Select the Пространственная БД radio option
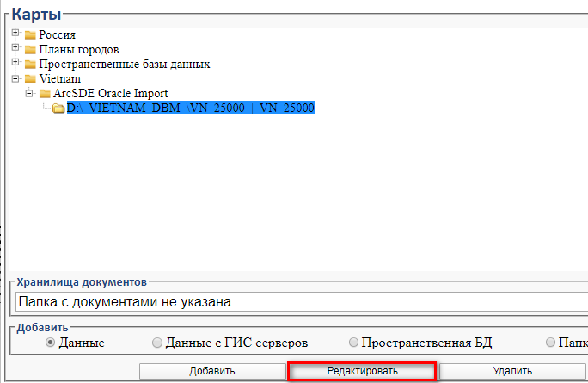 tap(354, 343)
